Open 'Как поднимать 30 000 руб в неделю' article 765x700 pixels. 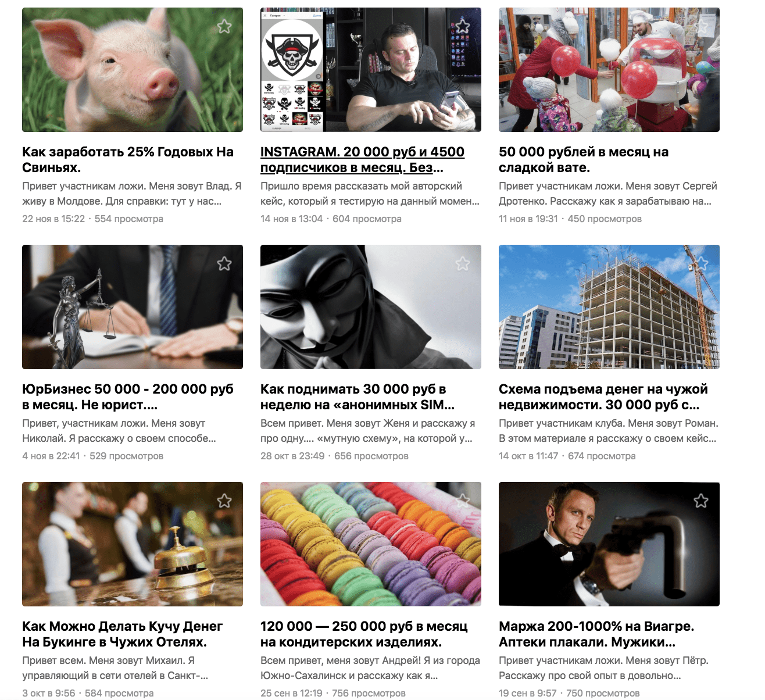click(x=358, y=397)
